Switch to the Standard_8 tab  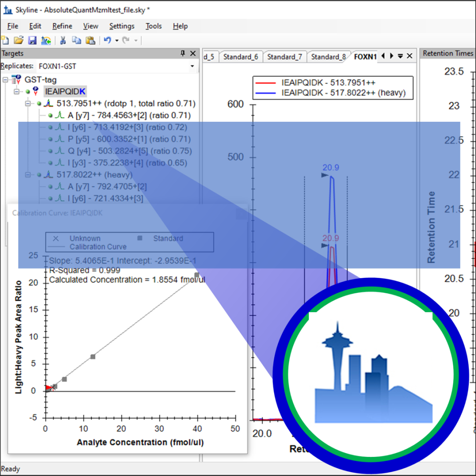[328, 57]
